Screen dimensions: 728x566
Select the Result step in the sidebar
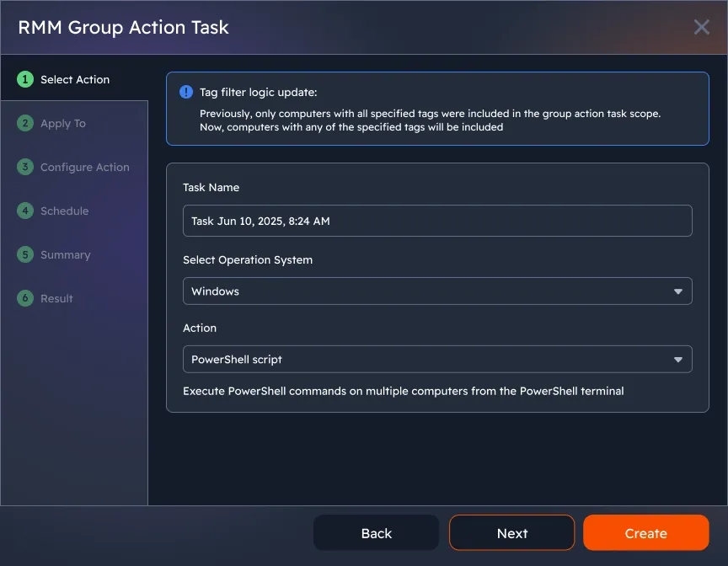click(56, 298)
